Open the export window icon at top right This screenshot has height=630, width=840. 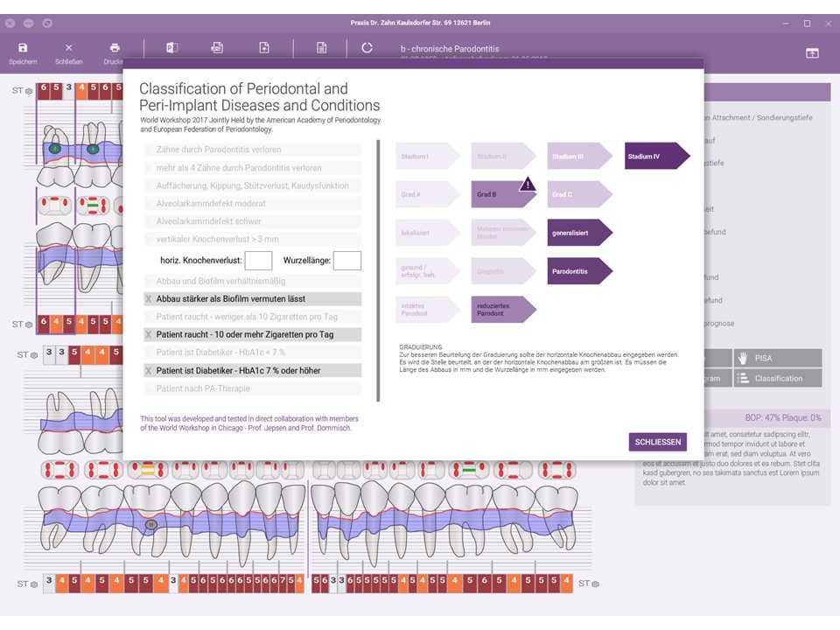pyautogui.click(x=812, y=53)
